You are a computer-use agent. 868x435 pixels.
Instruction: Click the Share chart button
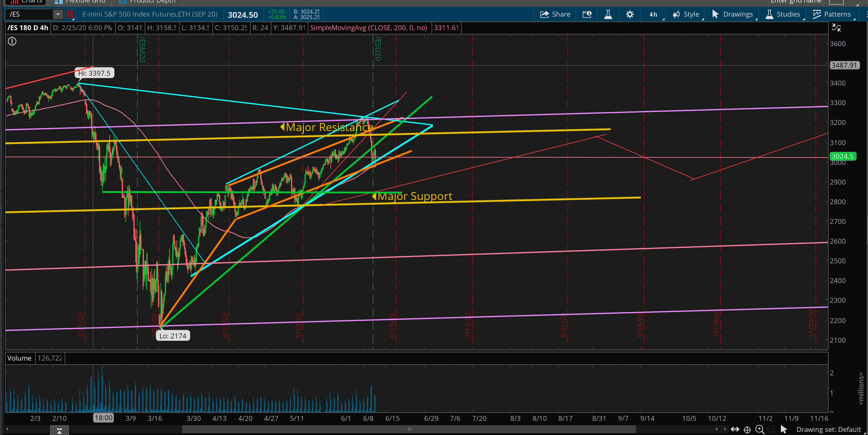click(555, 14)
